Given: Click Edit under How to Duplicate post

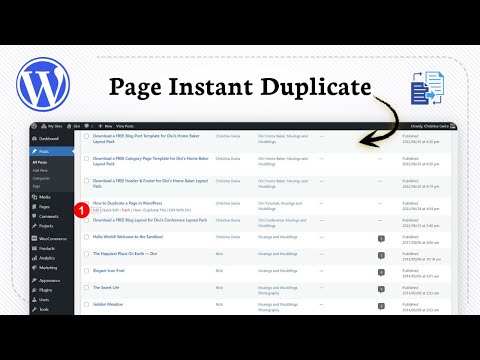Looking at the screenshot, I should point(96,210).
